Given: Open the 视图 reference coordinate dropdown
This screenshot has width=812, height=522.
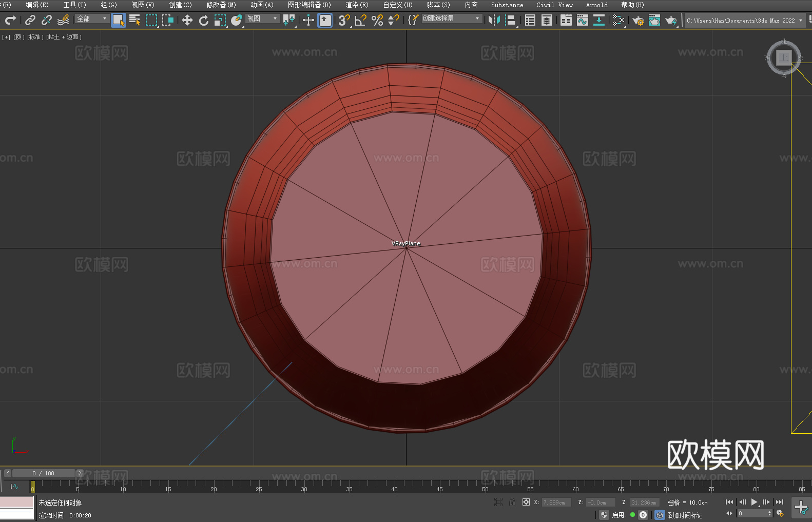Looking at the screenshot, I should click(x=262, y=18).
